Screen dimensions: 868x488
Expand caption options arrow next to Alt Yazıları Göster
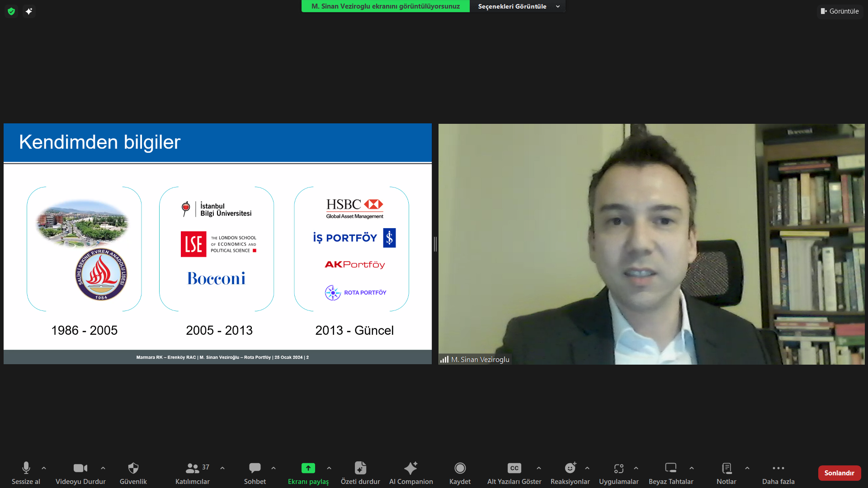(539, 468)
